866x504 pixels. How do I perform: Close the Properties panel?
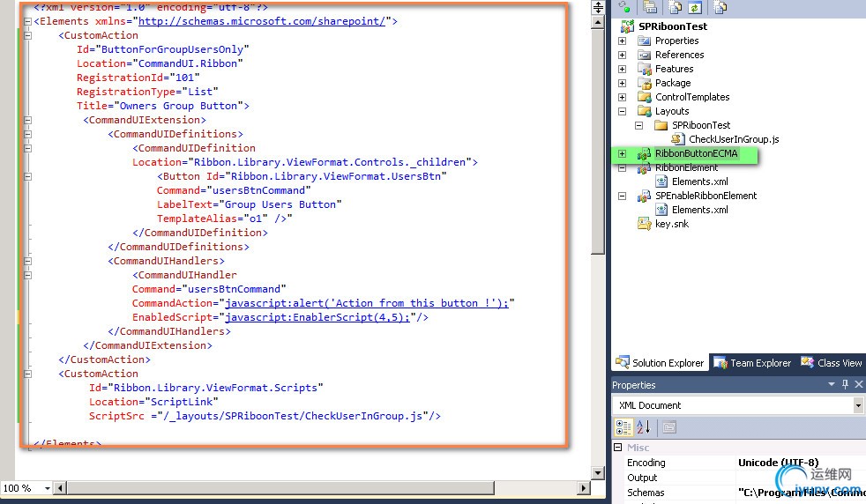tap(859, 384)
